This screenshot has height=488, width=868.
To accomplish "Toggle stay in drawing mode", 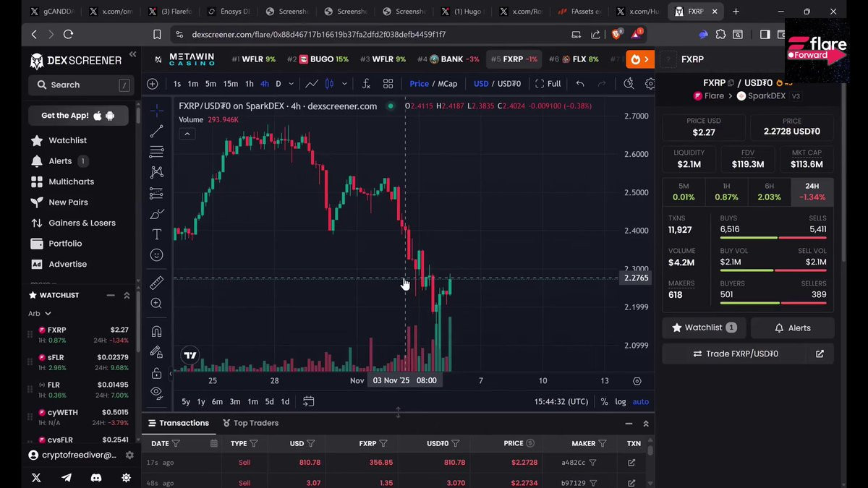I will 156,352.
